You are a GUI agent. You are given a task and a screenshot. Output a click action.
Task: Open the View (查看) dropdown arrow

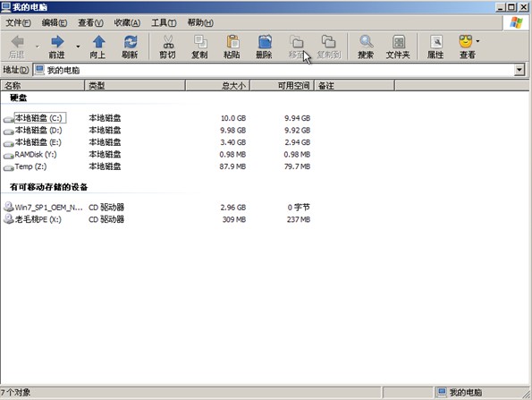[x=477, y=41]
